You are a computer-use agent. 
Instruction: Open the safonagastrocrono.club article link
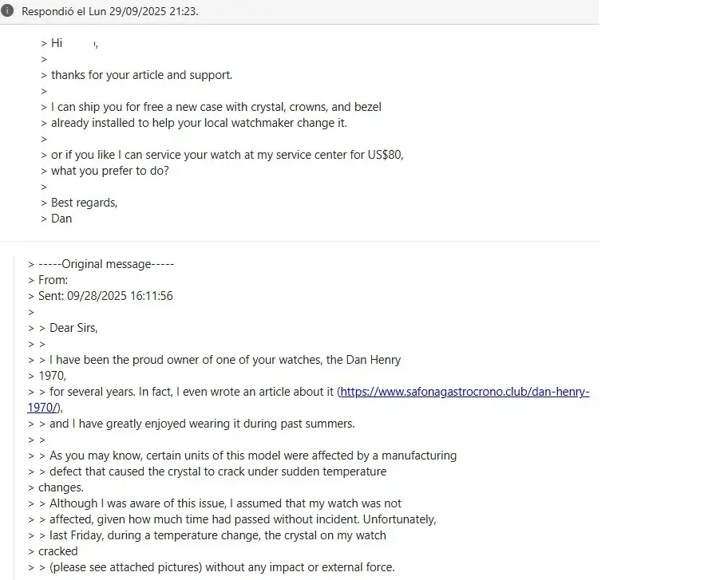tap(465, 392)
